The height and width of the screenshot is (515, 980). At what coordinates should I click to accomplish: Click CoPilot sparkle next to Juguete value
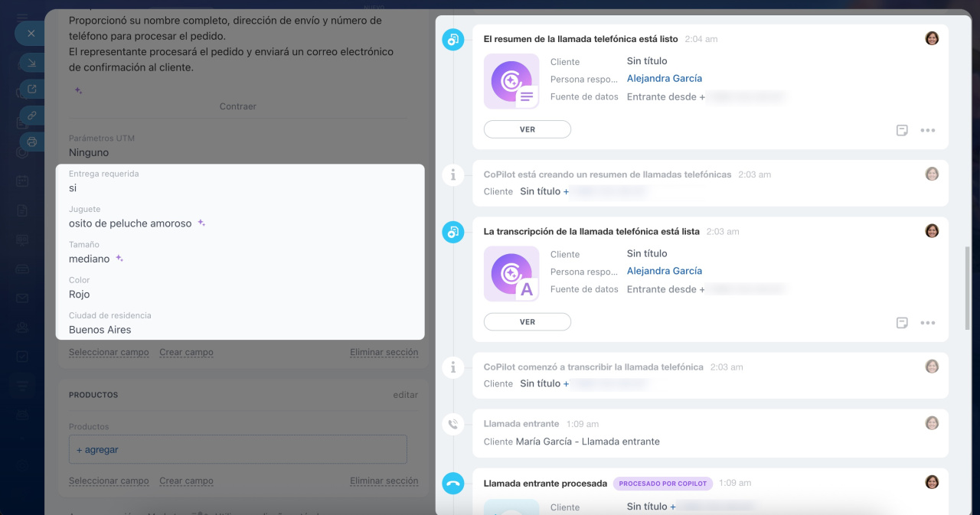(x=201, y=223)
